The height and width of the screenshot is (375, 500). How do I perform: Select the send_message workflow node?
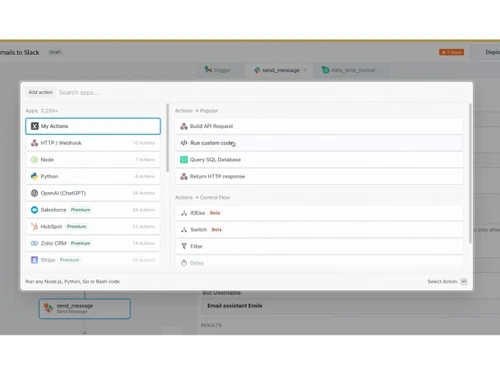[85, 309]
